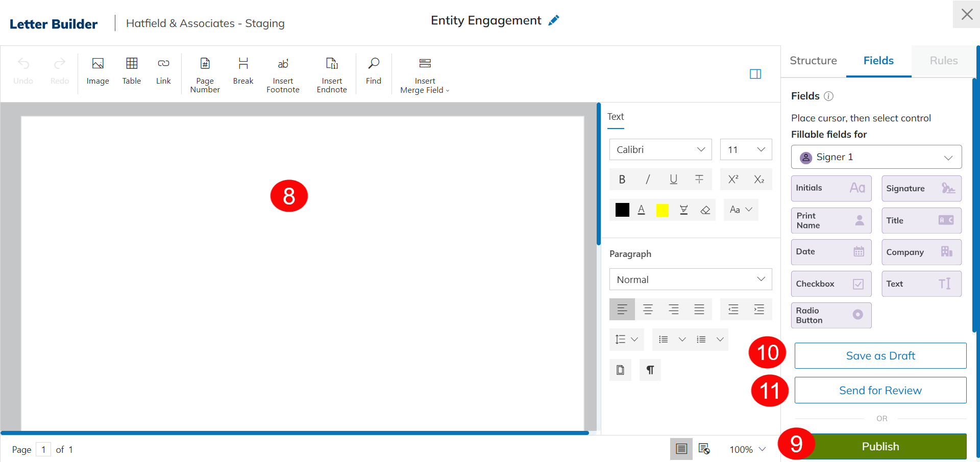The width and height of the screenshot is (980, 462).
Task: Switch to the Structure tab
Action: [x=813, y=61]
